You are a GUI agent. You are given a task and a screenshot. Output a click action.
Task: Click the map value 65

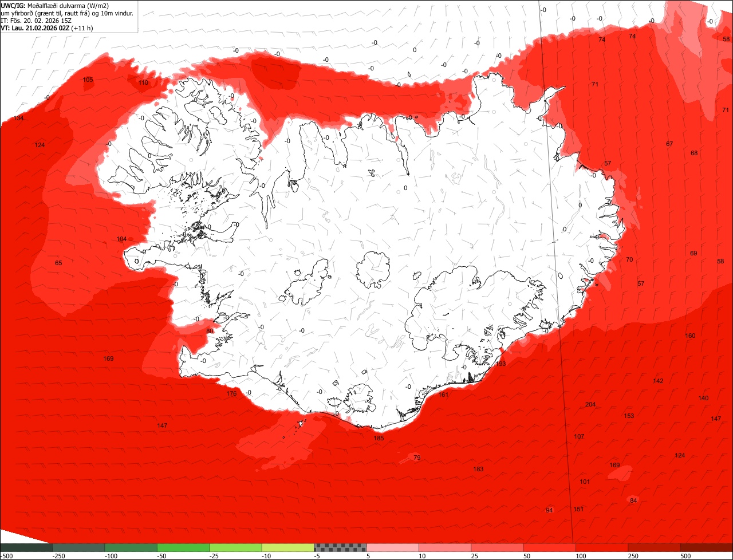(58, 263)
